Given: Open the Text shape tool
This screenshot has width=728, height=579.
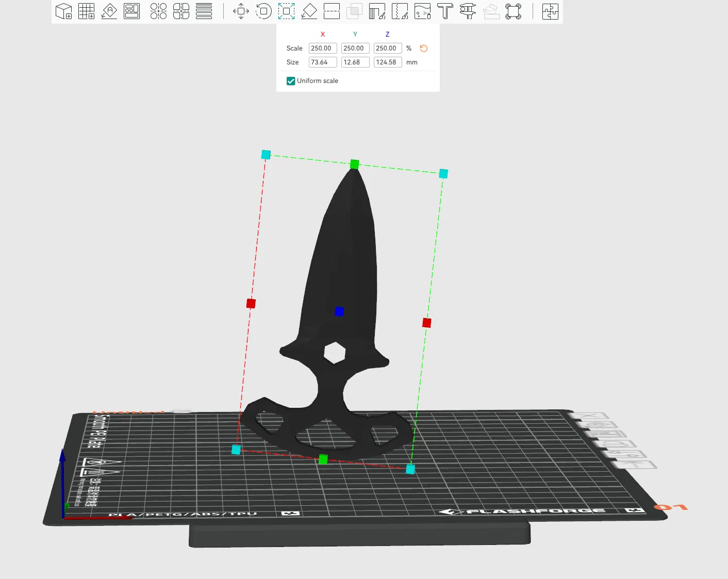Looking at the screenshot, I should [x=445, y=11].
